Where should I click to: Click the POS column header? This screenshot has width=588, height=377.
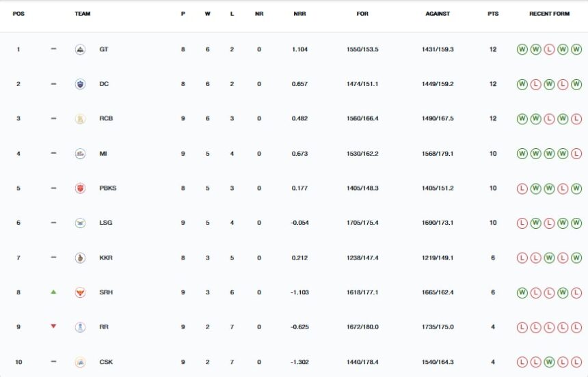tap(18, 14)
